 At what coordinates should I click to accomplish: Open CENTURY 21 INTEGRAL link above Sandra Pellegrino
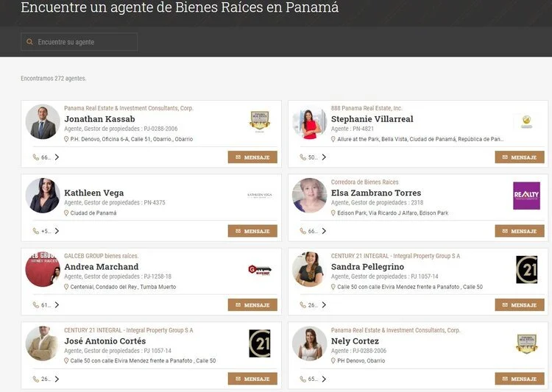pos(395,256)
